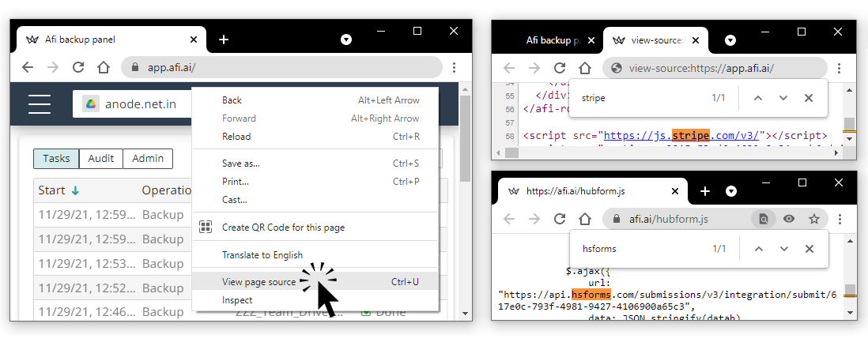Click page search icon in hubform.js address bar
Image resolution: width=868 pixels, height=346 pixels.
[764, 219]
